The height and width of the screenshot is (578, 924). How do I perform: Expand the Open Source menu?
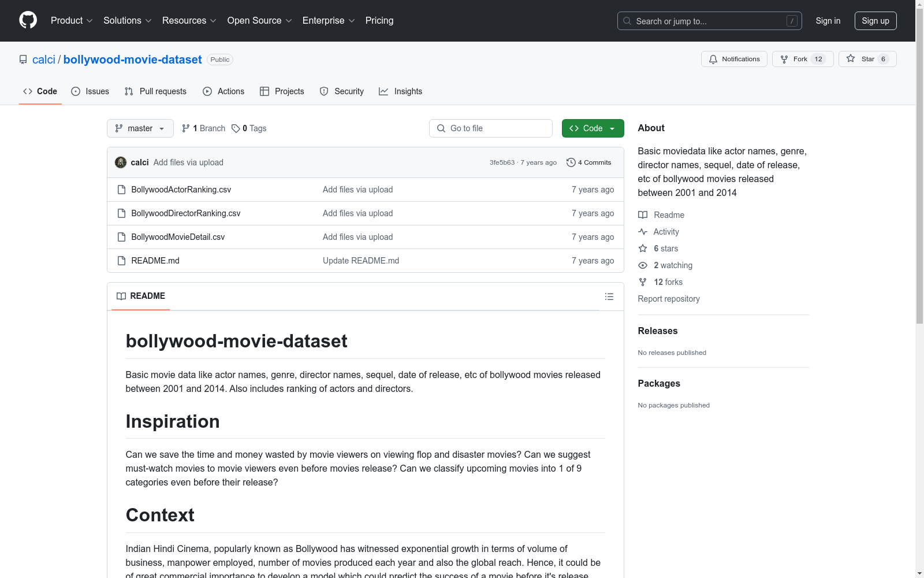(260, 21)
